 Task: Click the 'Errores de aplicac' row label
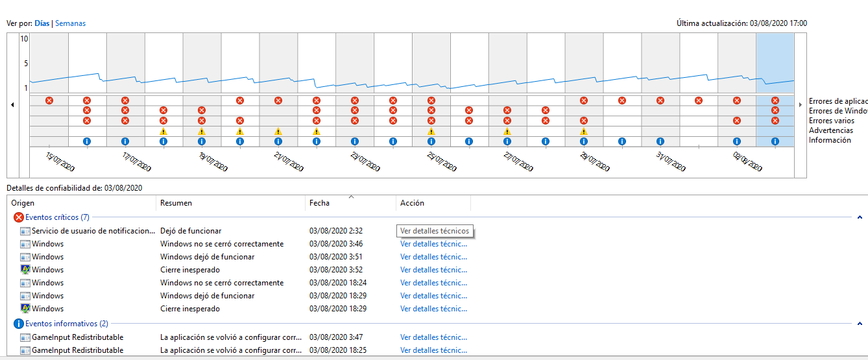(x=838, y=101)
